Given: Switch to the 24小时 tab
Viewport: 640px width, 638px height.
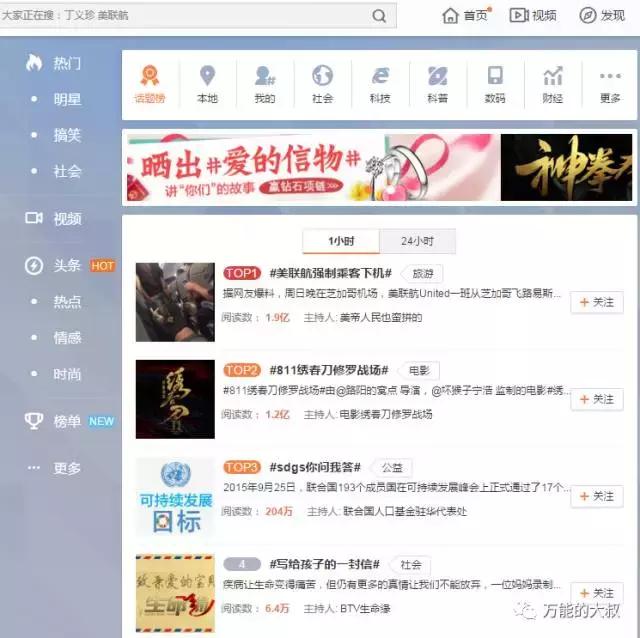Looking at the screenshot, I should coord(418,241).
